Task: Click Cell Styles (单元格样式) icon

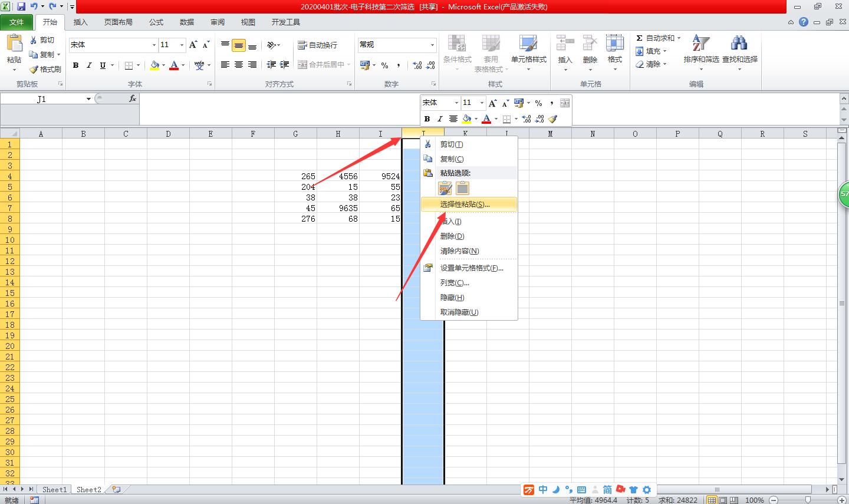Action: tap(528, 44)
